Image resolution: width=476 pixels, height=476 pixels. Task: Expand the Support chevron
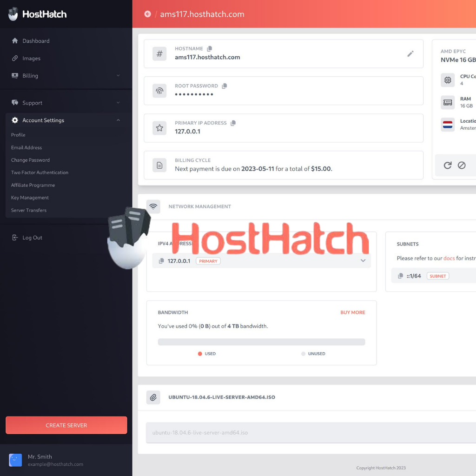(x=118, y=103)
